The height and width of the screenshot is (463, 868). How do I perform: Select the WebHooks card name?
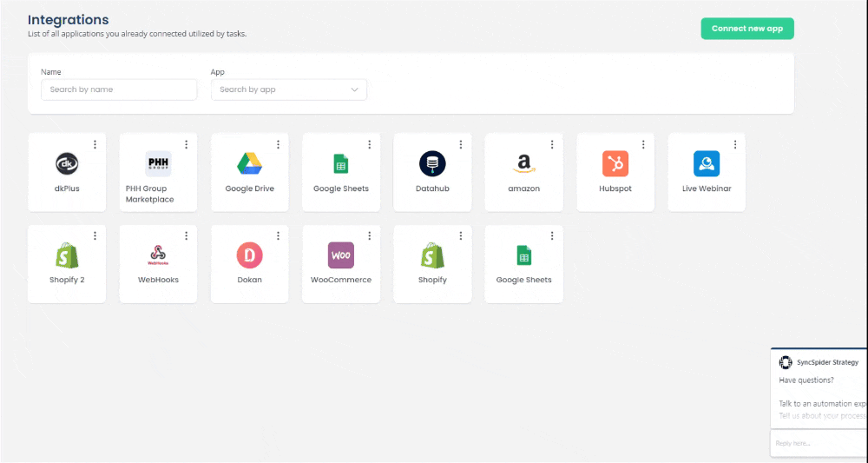coord(158,280)
